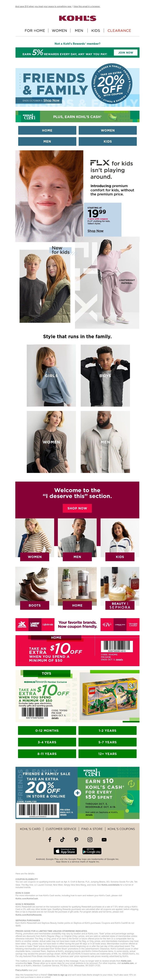Click the blue KIDS category button

108,141
